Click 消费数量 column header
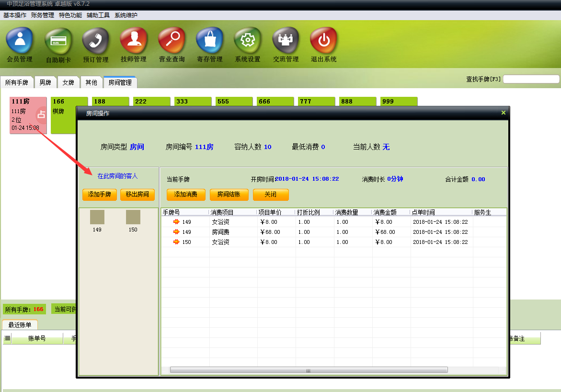The image size is (561, 392). [x=353, y=212]
